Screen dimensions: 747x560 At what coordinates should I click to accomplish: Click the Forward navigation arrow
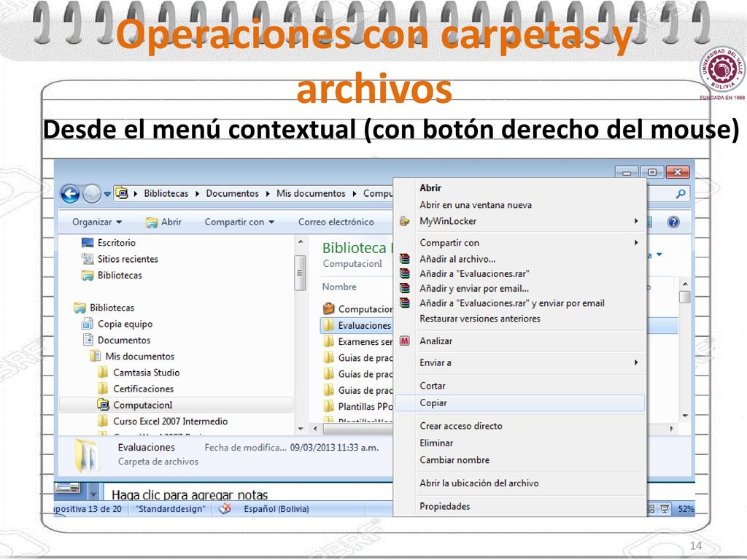91,194
